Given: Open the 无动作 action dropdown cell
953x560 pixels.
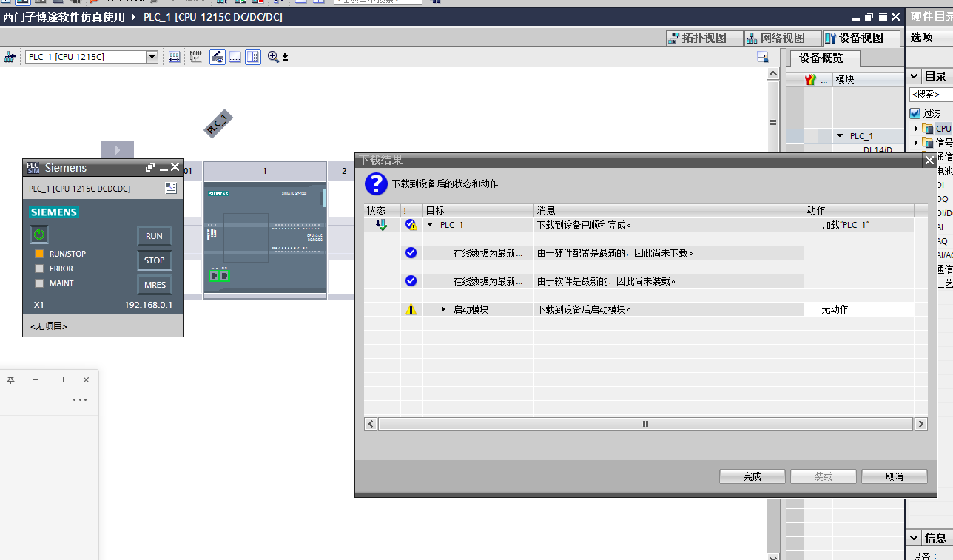Looking at the screenshot, I should click(x=859, y=309).
